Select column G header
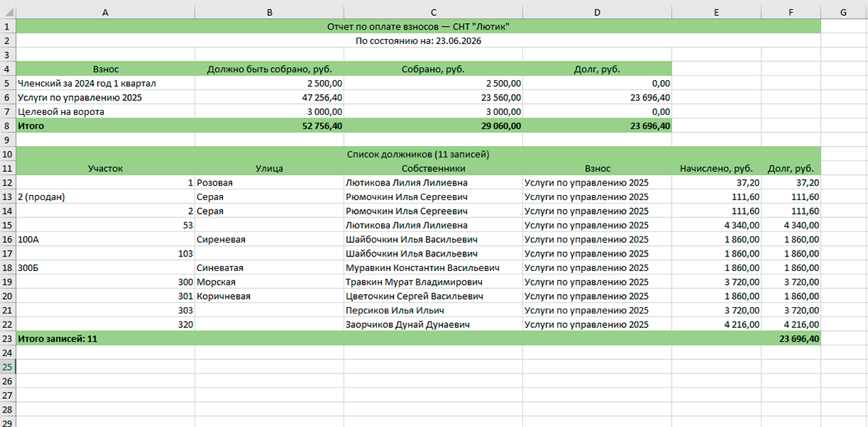Screen dimensions: 868x427 [x=844, y=12]
